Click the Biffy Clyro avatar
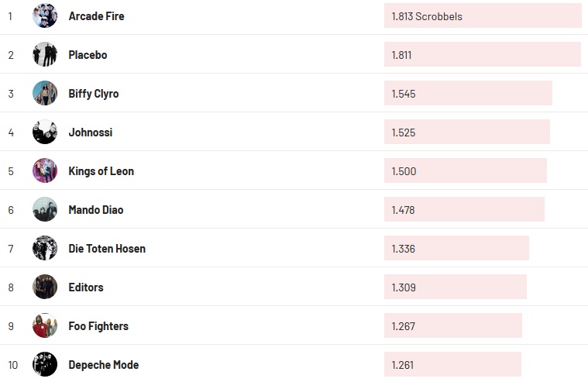The height and width of the screenshot is (382, 588). click(x=45, y=93)
